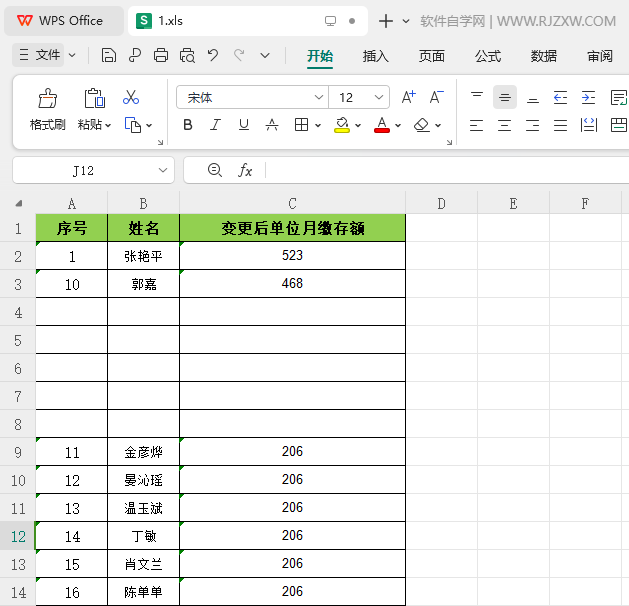The image size is (629, 606).
Task: Center text horizontally
Action: 505,125
